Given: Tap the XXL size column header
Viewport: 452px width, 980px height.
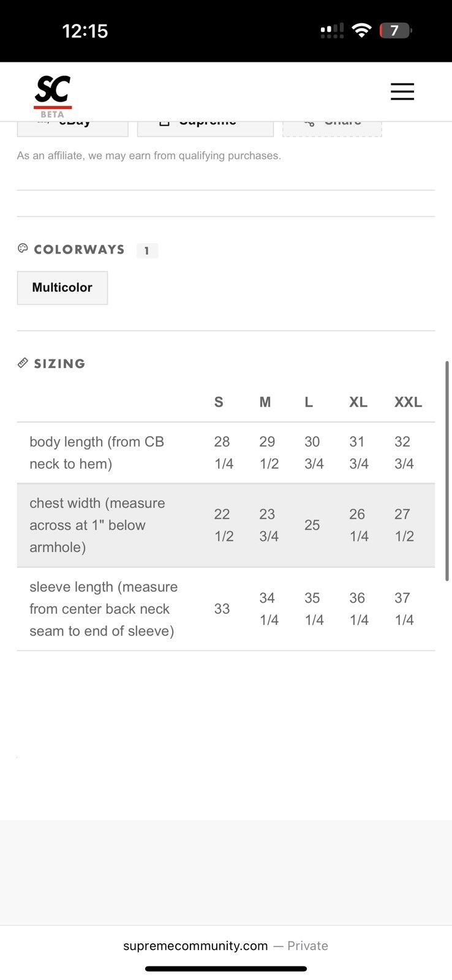Looking at the screenshot, I should click(x=408, y=402).
